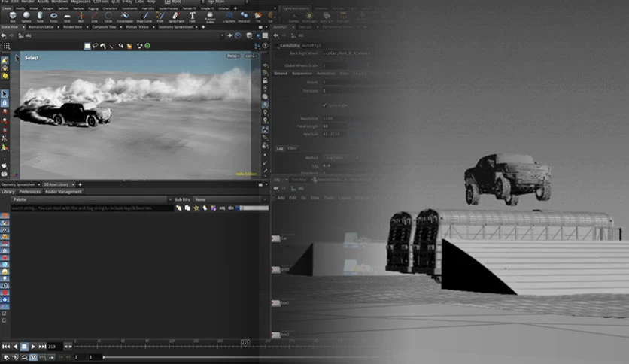Jump to first frame button
This screenshot has width=629, height=364.
(5, 347)
